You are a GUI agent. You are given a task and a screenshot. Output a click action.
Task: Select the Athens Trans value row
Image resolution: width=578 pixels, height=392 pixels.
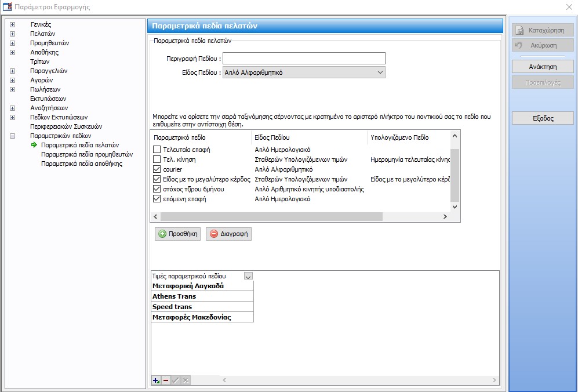[x=202, y=296]
